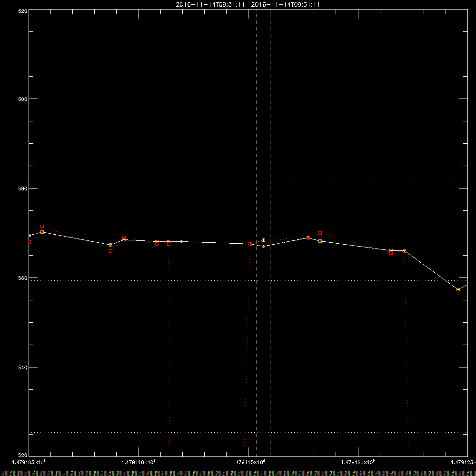Click the 1.479105×10⁹ x-axis label

click(29, 462)
